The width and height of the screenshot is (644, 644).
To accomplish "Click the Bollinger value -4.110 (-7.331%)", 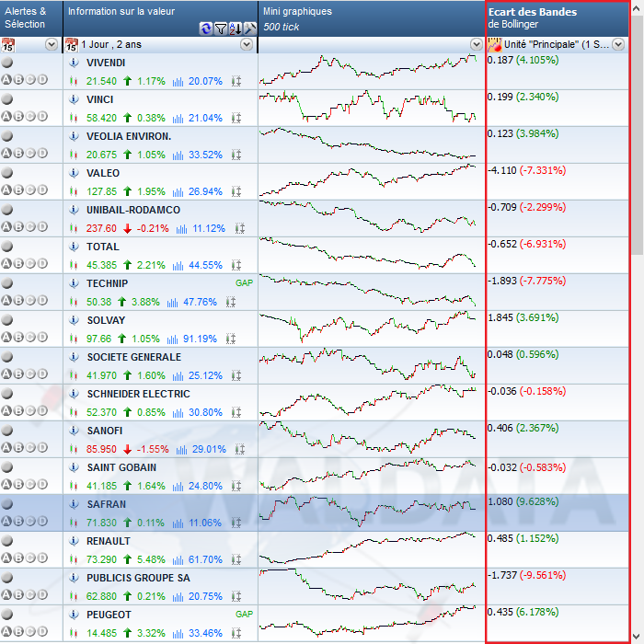I will pos(526,170).
